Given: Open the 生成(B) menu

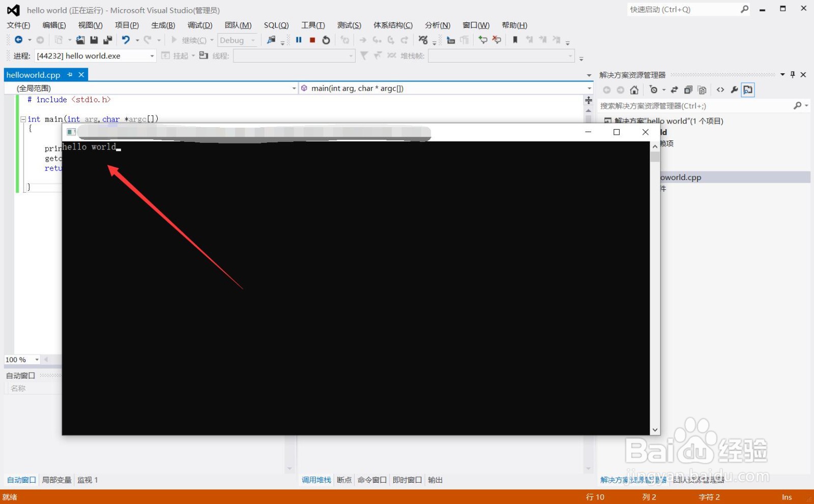Looking at the screenshot, I should click(163, 25).
